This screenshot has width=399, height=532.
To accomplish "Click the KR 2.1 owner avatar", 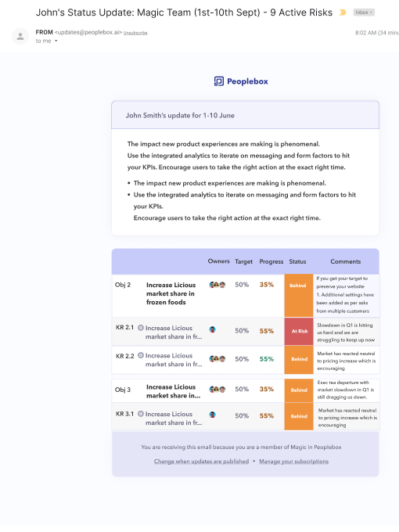I will pos(212,329).
